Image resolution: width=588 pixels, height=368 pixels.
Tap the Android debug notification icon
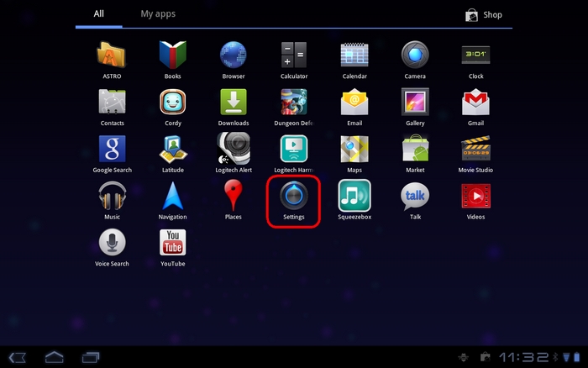pyautogui.click(x=464, y=357)
